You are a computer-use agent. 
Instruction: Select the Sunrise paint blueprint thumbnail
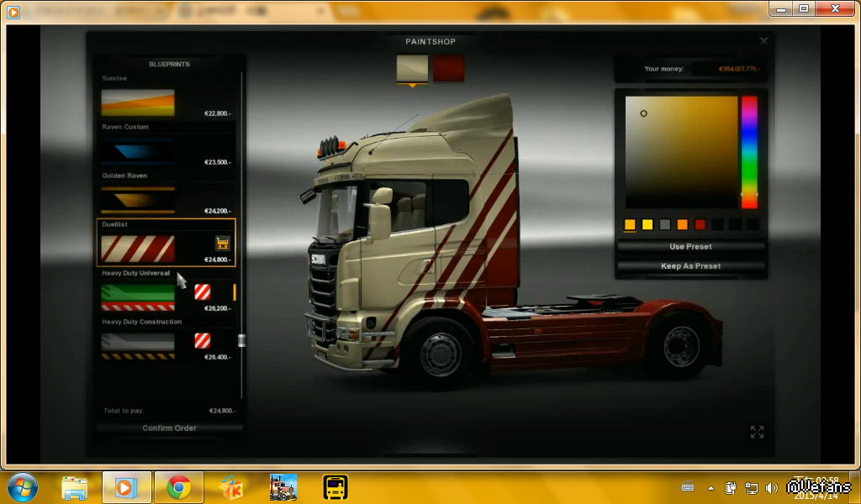138,102
